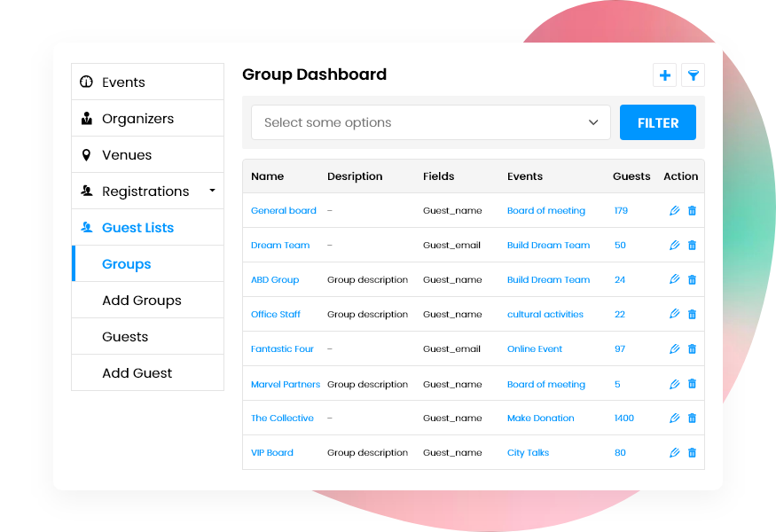The width and height of the screenshot is (776, 532).
Task: Select the Guest Lists icon
Action: pyautogui.click(x=86, y=227)
